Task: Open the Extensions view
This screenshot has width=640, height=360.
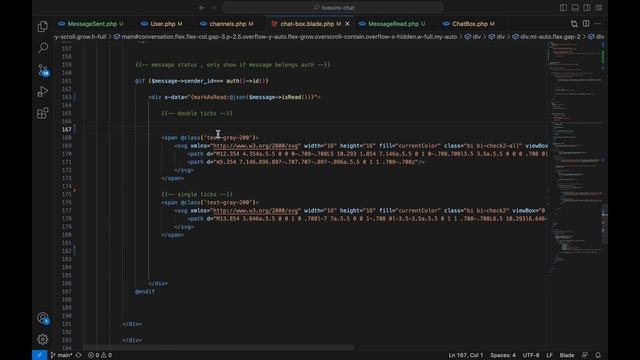Action: pyautogui.click(x=42, y=113)
